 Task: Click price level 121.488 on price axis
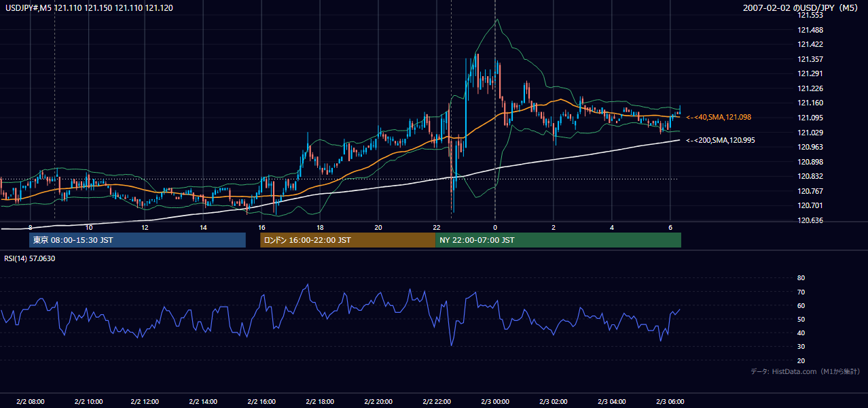(810, 30)
